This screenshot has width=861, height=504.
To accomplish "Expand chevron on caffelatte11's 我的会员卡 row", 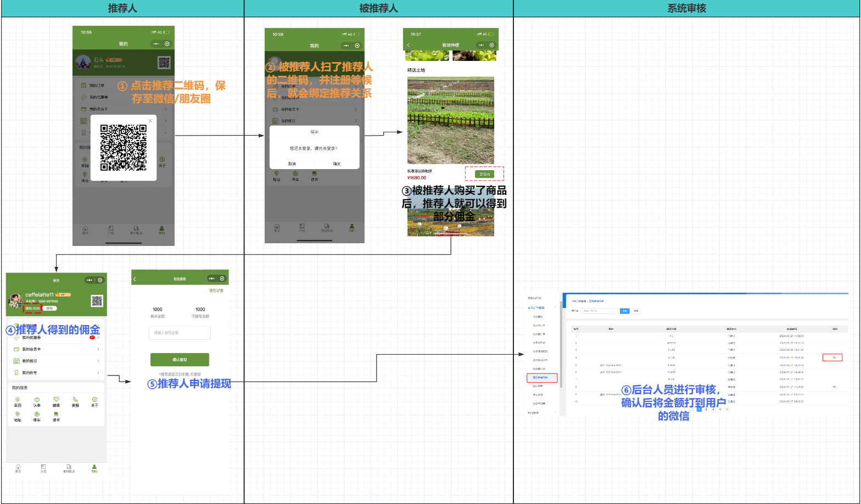I will pyautogui.click(x=98, y=349).
